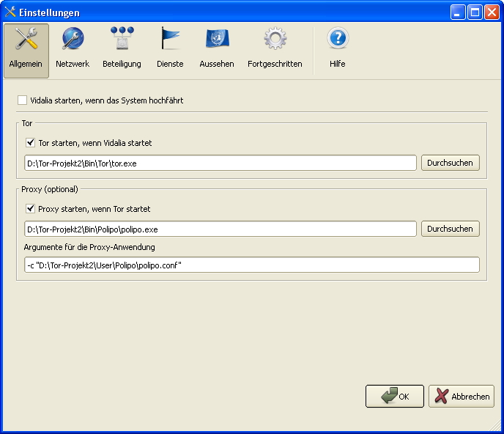This screenshot has width=504, height=434.
Task: Edit the polipo.exe path field
Action: (220, 229)
